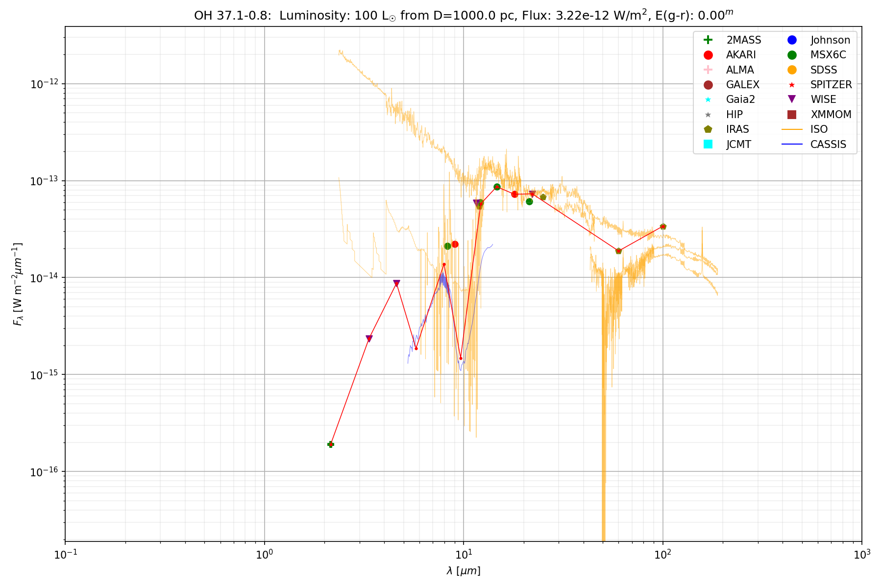Click the AKARI red circle legend marker
The width and height of the screenshot is (882, 588).
(708, 55)
